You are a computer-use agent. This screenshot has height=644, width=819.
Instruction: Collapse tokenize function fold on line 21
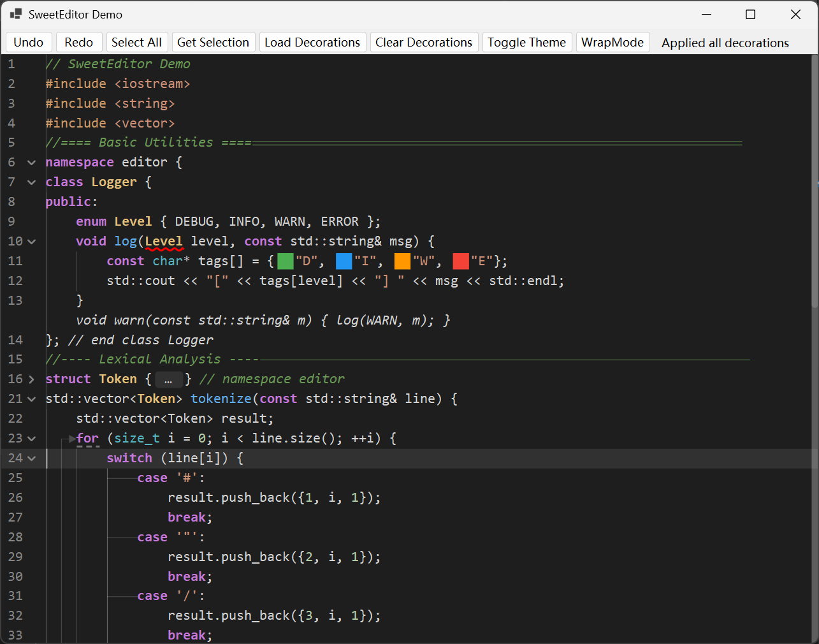(31, 399)
